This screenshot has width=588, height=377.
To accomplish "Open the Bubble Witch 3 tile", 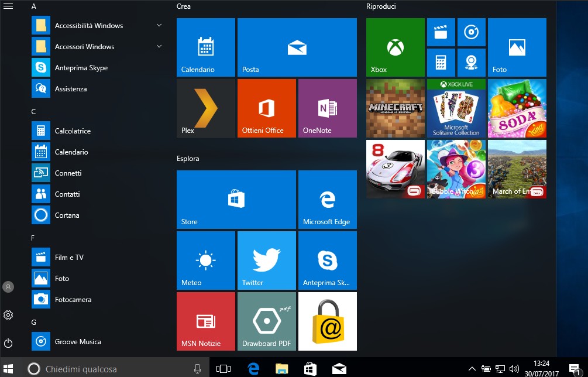I will tap(456, 169).
